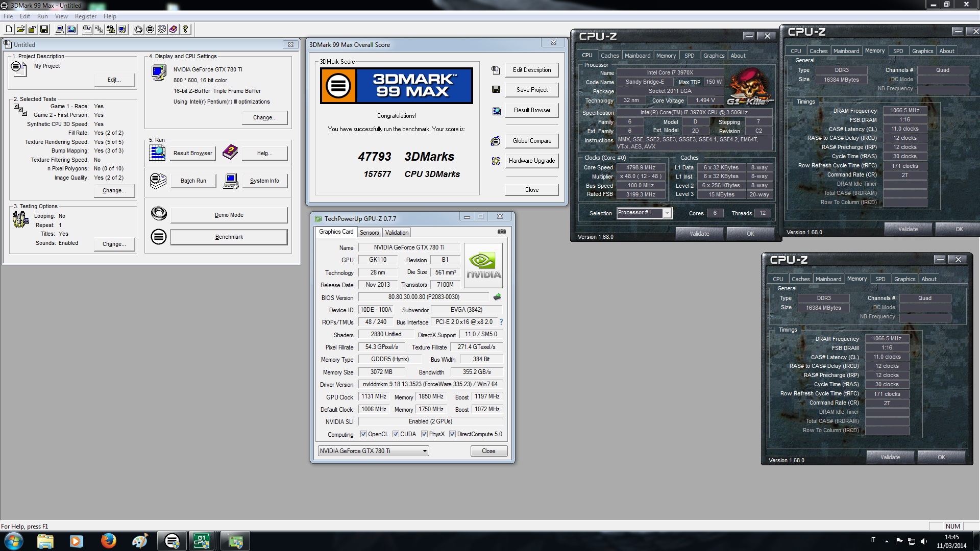Open Firefox from the taskbar

coord(108,541)
